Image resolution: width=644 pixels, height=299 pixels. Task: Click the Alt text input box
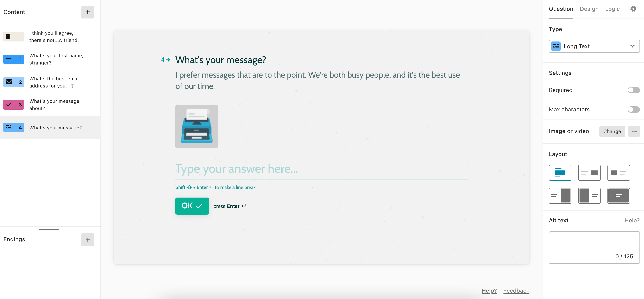point(594,247)
